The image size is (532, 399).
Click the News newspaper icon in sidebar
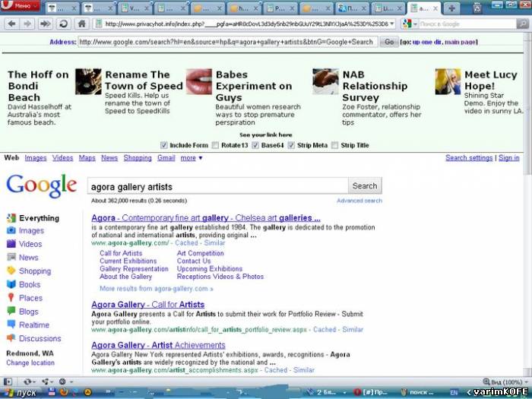[11, 257]
